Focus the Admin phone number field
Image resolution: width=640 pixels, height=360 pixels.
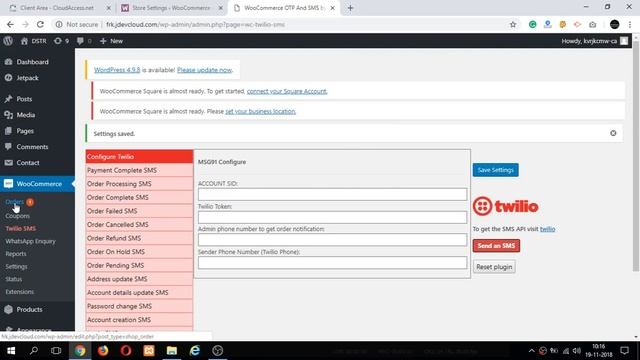pos(332,240)
